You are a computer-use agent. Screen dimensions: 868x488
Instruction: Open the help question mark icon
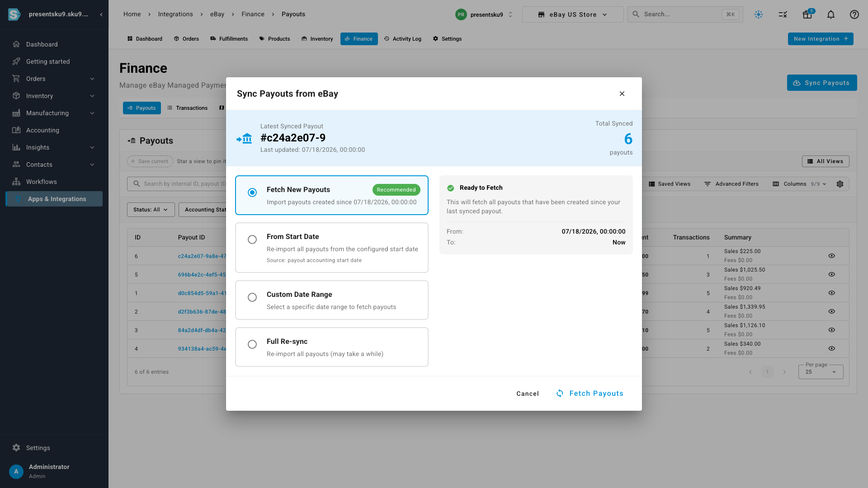click(854, 14)
